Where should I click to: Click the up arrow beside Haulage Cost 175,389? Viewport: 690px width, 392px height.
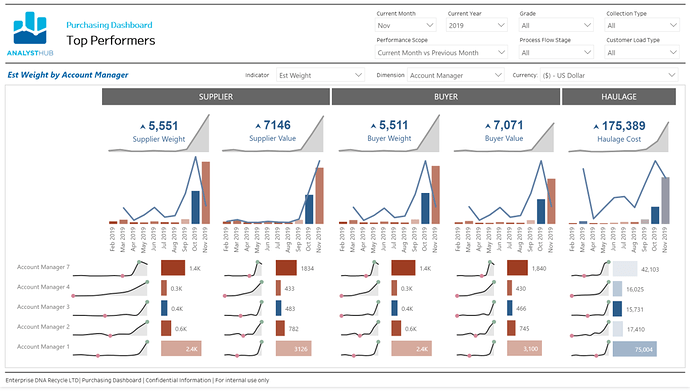point(596,127)
